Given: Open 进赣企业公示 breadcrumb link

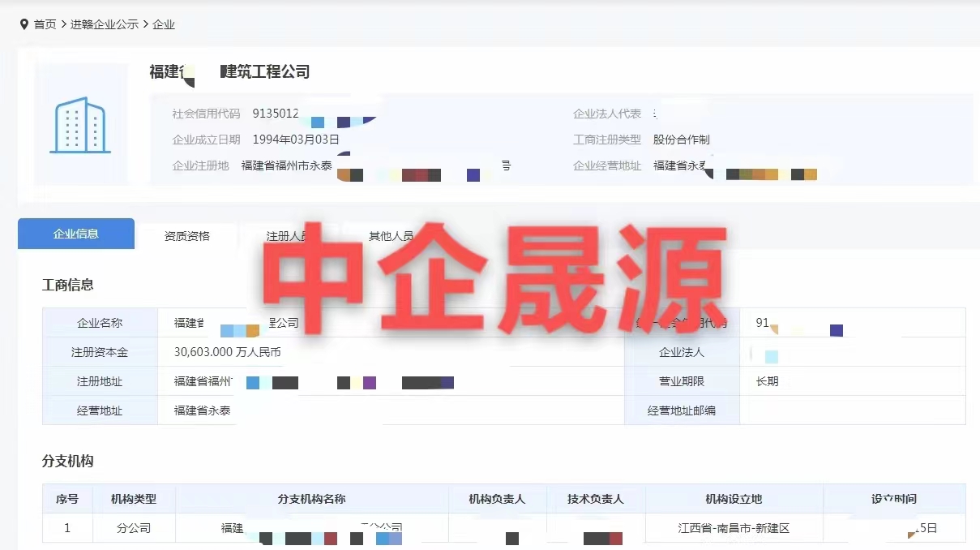Looking at the screenshot, I should 104,24.
